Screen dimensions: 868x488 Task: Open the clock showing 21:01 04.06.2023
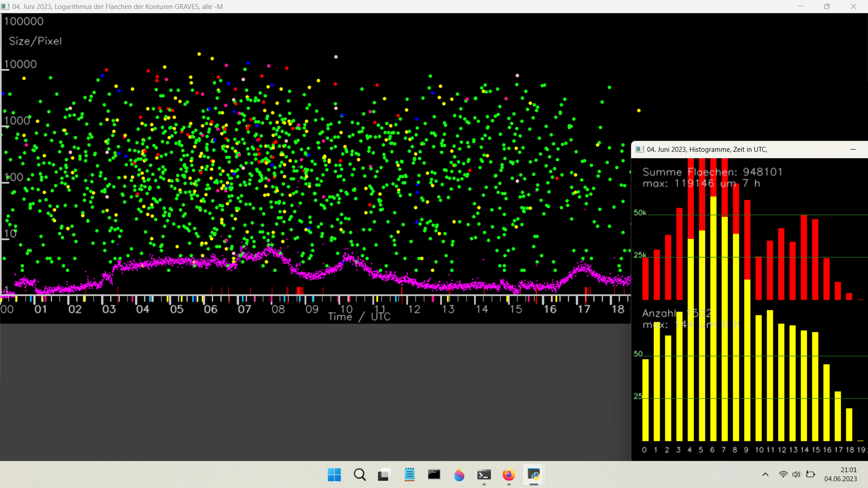[840, 474]
